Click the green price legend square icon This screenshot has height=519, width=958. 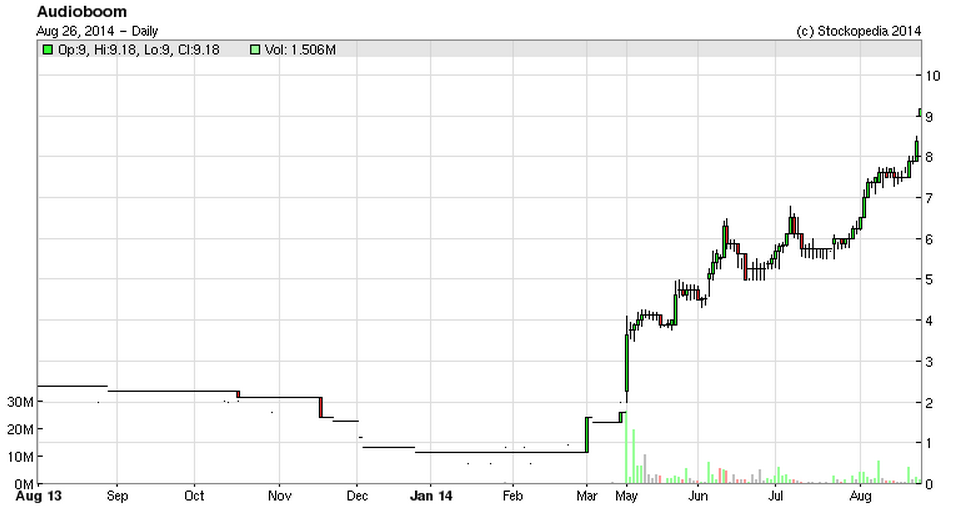47,50
